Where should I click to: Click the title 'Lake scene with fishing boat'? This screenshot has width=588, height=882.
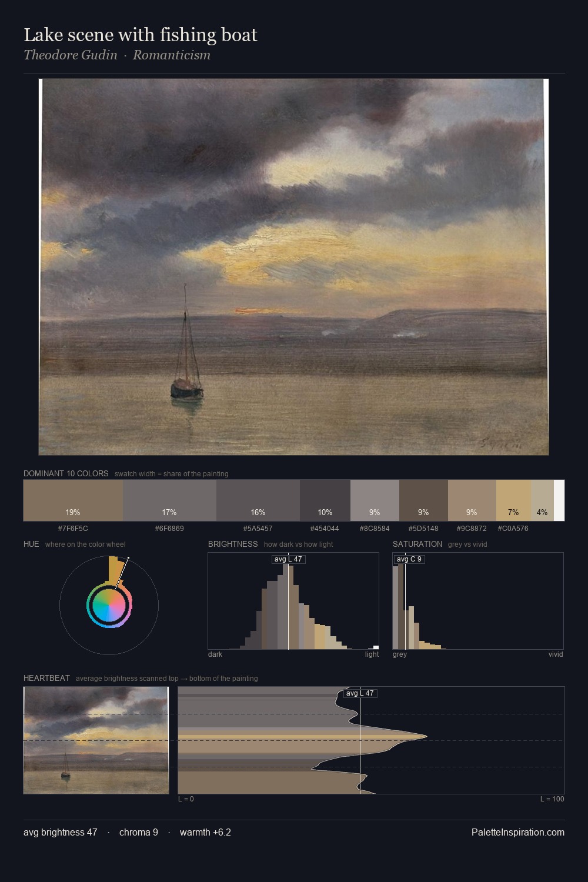[x=141, y=35]
